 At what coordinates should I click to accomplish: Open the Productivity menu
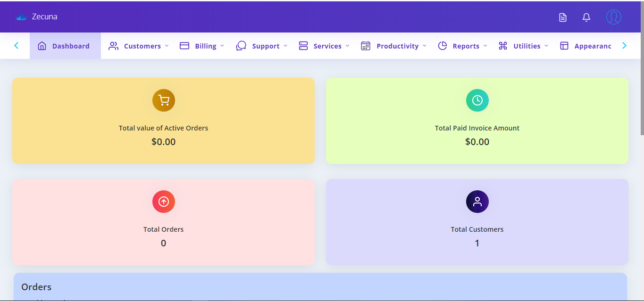[x=393, y=46]
